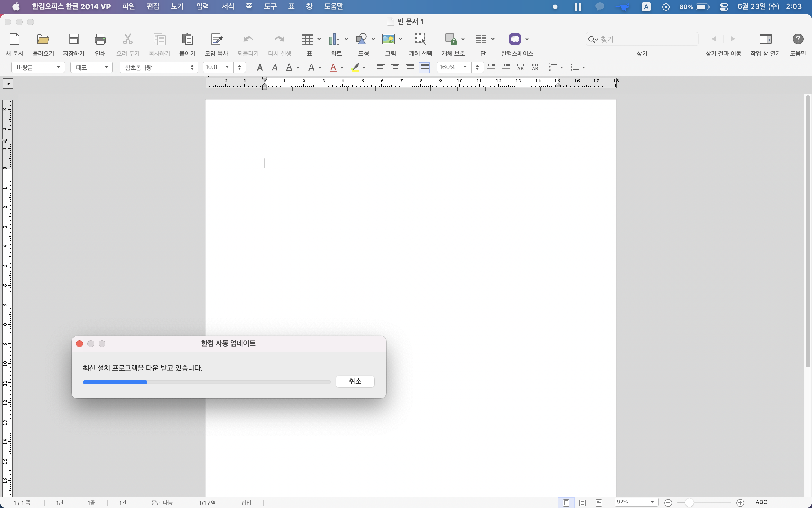The height and width of the screenshot is (508, 812).
Task: Click the font size stepper arrows
Action: pos(239,67)
